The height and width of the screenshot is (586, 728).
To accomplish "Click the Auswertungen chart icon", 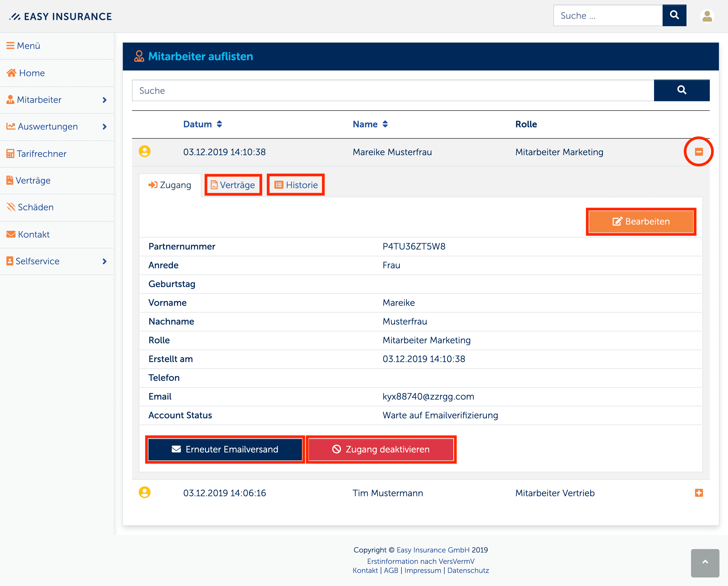I will (x=11, y=126).
